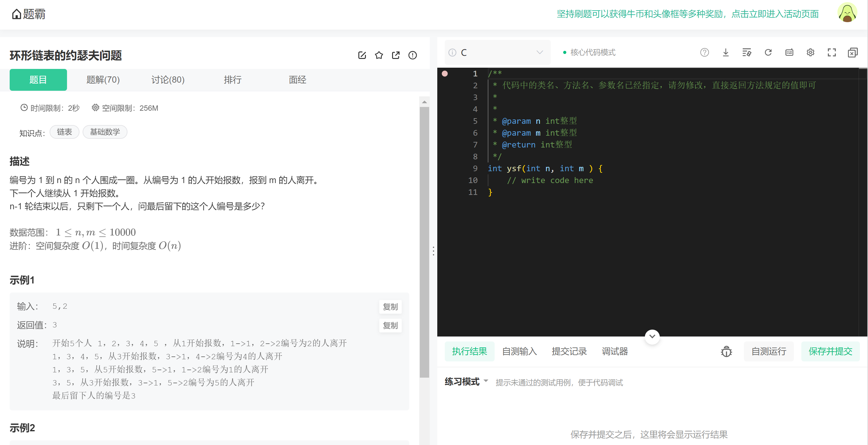The image size is (868, 445).
Task: Collapse the results panel with chevron button
Action: coord(652,336)
